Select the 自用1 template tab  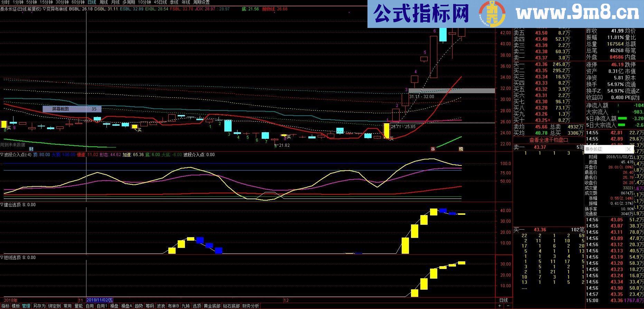point(102,306)
